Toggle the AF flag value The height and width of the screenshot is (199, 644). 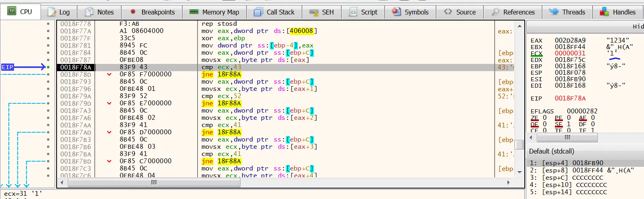point(593,118)
